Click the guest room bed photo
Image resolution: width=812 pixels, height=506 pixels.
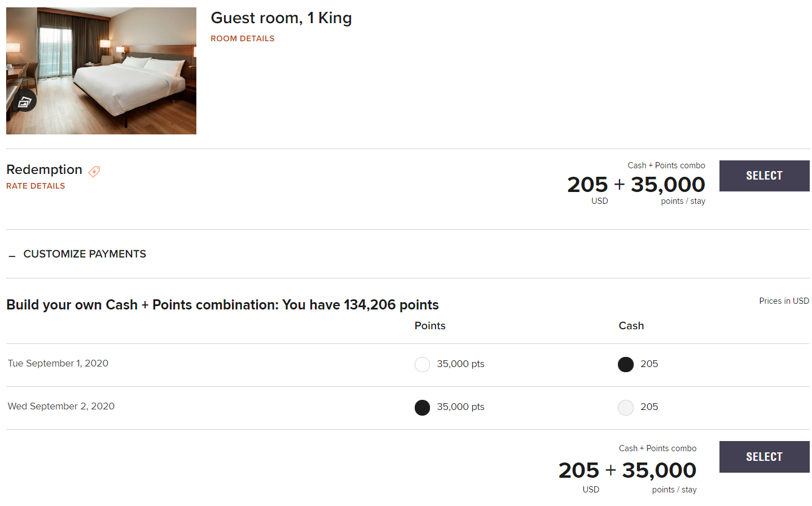click(x=102, y=71)
